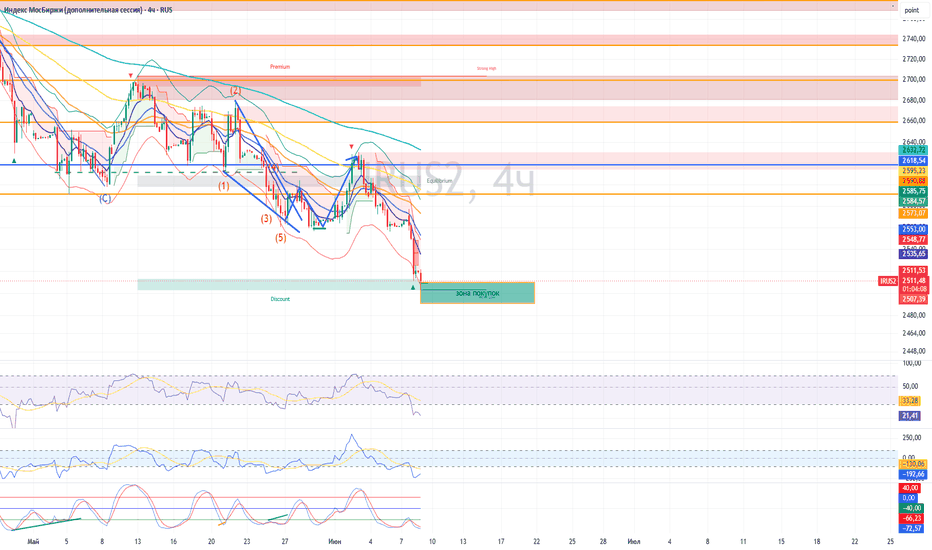Screen dimensions: 932x550
Task: Click the 2573,07 orange price label
Action: coord(914,213)
